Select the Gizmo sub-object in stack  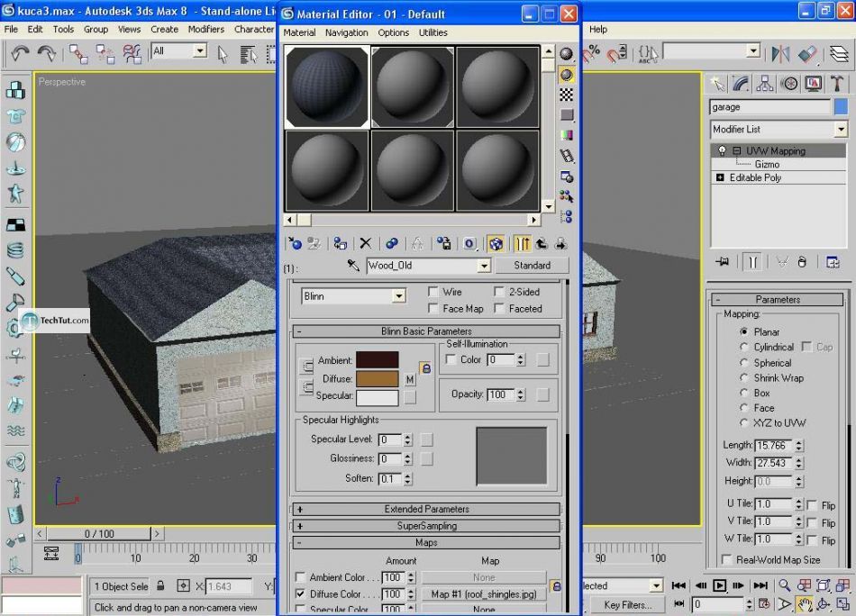(767, 164)
